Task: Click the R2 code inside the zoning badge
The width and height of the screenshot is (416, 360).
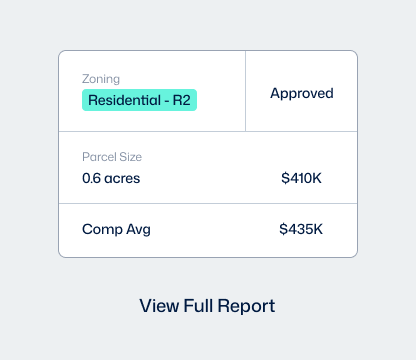Action: 182,100
